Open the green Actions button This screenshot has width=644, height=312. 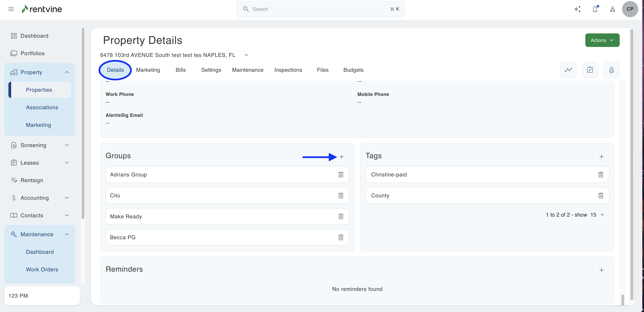(x=602, y=40)
